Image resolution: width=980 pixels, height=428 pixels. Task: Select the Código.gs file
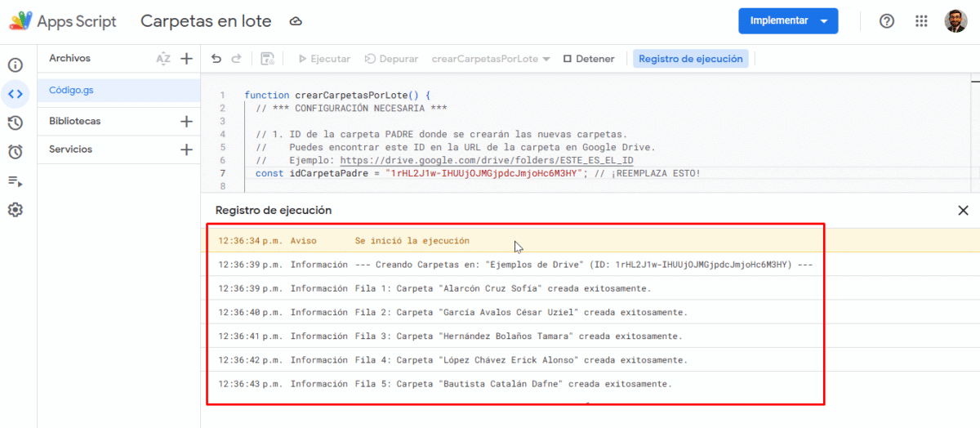[x=71, y=91]
